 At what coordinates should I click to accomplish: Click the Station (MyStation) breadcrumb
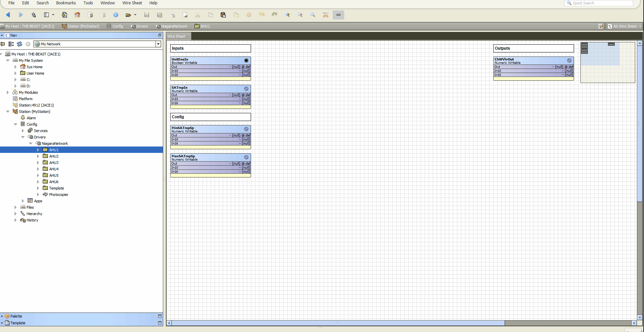[x=83, y=26]
